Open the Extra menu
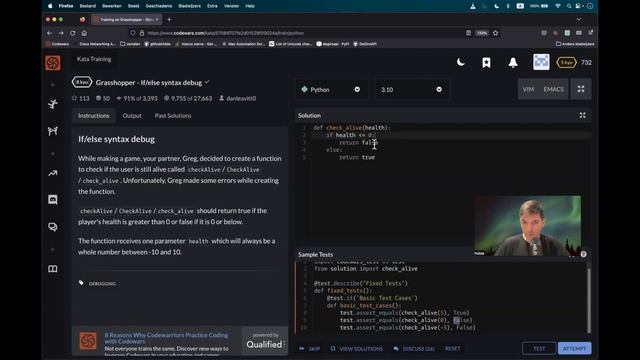This screenshot has height=360, width=640. pos(212,6)
